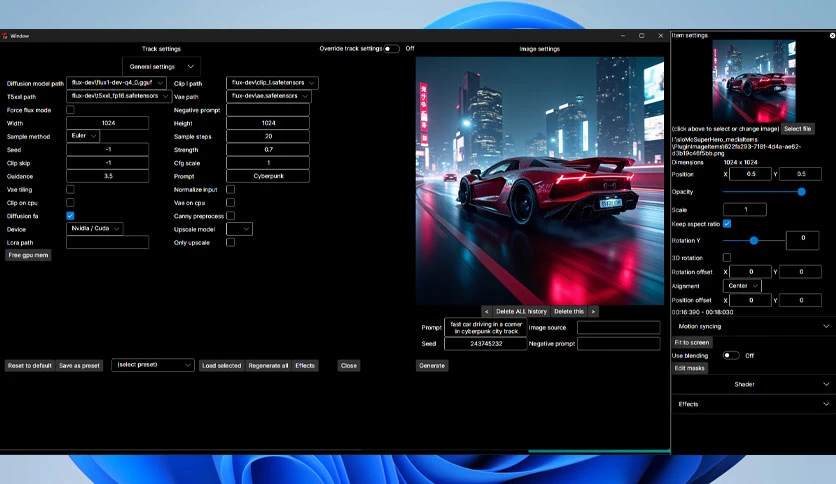
Task: Click Position X field in Item settings
Action: pyautogui.click(x=750, y=174)
